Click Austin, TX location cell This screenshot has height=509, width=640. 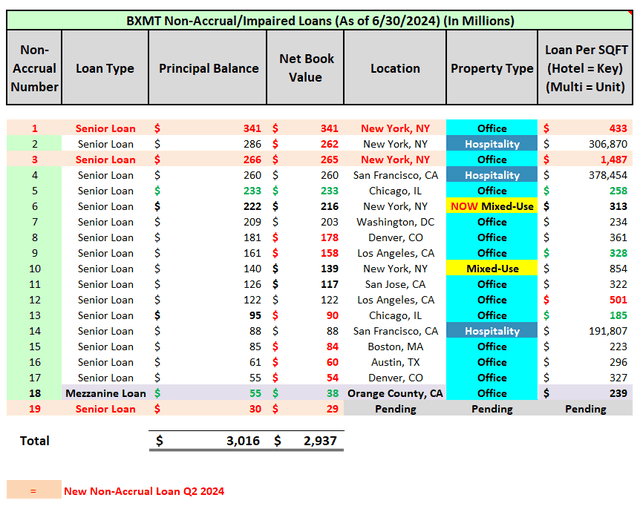point(395,362)
